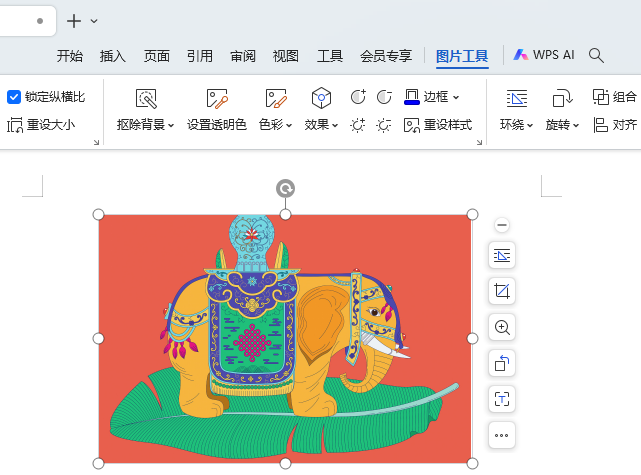
Task: Open WPS AI
Action: [544, 55]
